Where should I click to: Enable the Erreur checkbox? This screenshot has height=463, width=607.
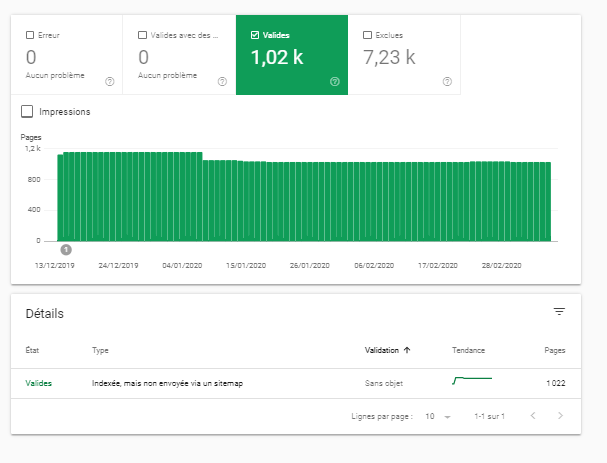click(x=30, y=34)
